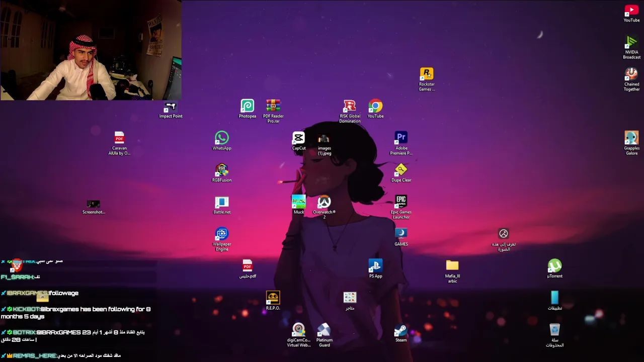
Task: Select the PDF Reader Pro.rar archive
Action: click(x=273, y=111)
